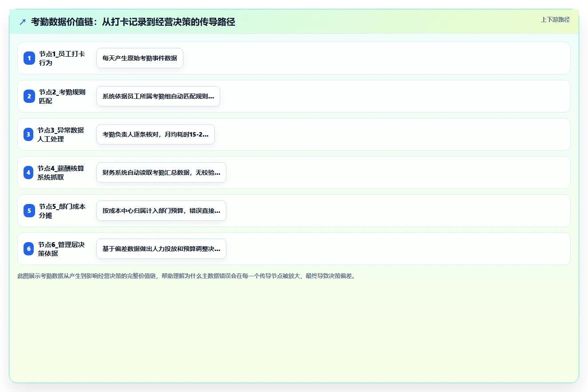Screen dimensions: 588x392
Task: Expand truncated 考勤负责人逐条核对 description chip
Action: coord(155,134)
